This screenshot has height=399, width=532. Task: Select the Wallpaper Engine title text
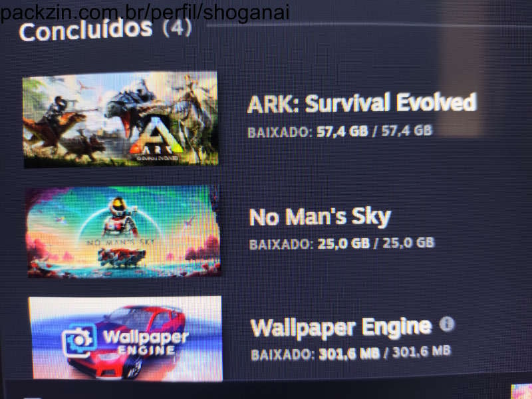341,327
